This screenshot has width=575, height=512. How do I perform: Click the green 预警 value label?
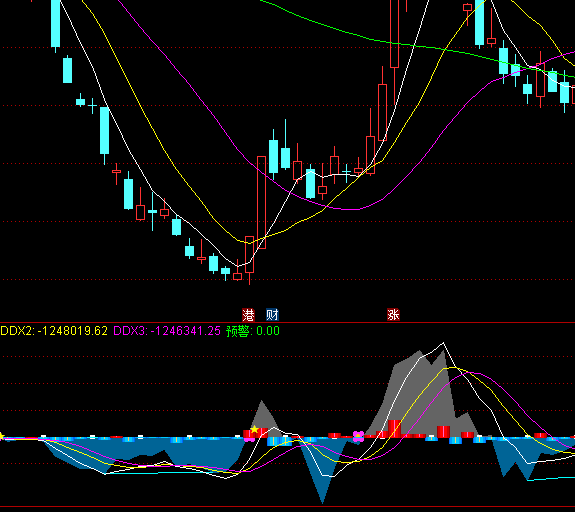pos(253,331)
